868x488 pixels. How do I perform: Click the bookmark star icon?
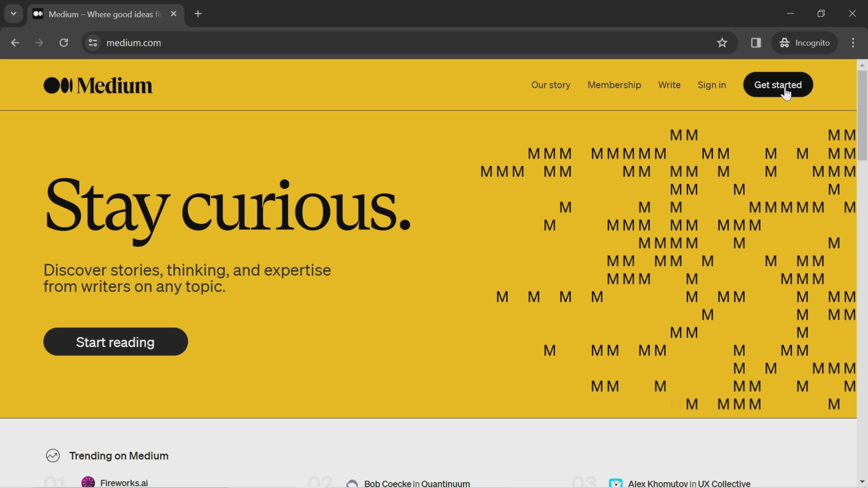[722, 42]
